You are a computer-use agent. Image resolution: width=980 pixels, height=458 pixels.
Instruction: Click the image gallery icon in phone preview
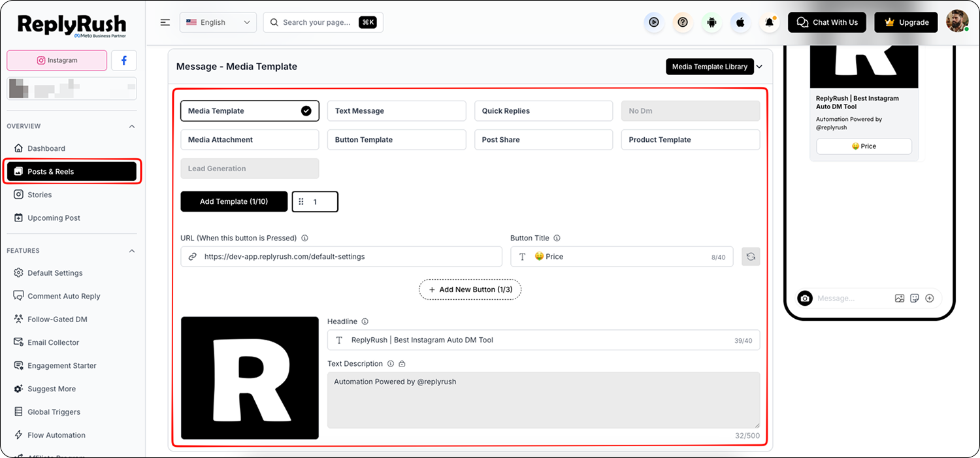pyautogui.click(x=900, y=298)
